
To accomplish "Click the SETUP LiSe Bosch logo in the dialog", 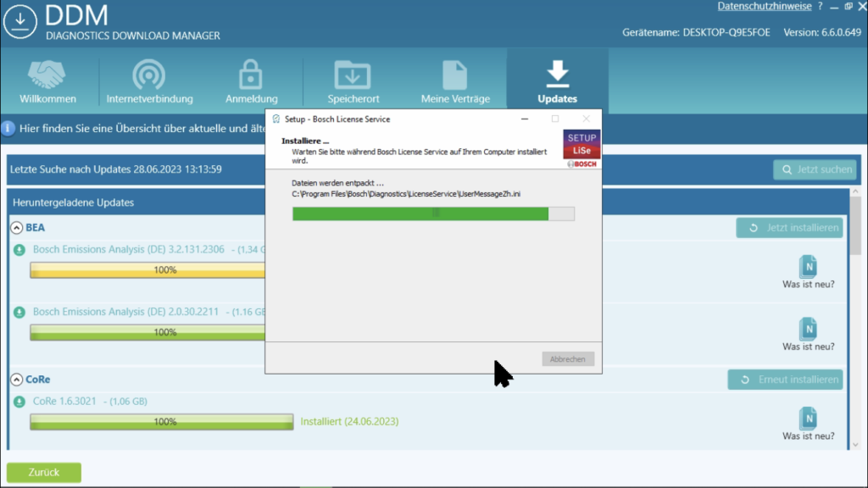I will click(x=581, y=149).
